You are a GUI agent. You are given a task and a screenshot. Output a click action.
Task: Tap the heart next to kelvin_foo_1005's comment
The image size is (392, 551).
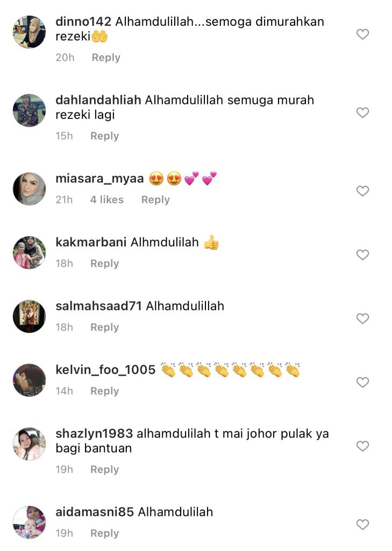pos(362,382)
